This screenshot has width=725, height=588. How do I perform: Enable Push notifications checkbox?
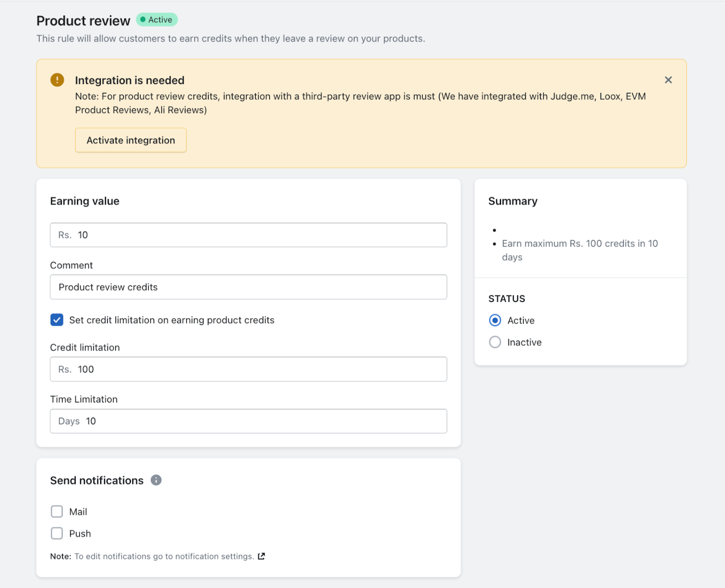pyautogui.click(x=57, y=534)
